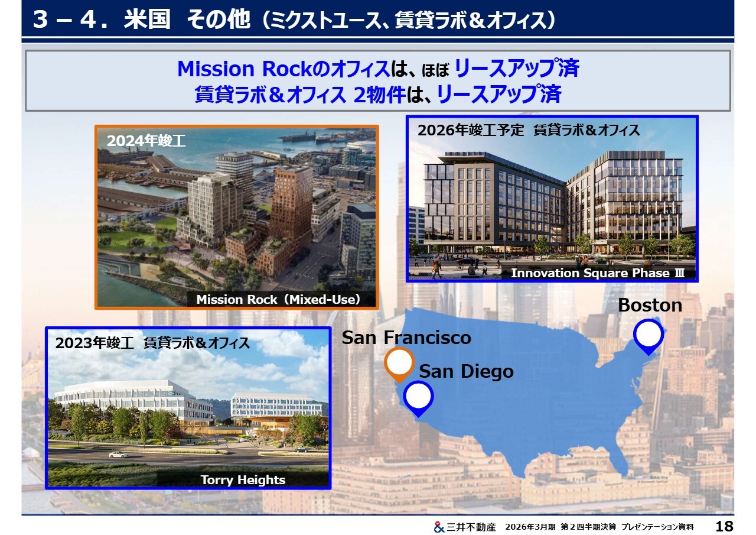Click the headline starting with "Mission Rockのオフィス"
756x535 pixels.
378,69
